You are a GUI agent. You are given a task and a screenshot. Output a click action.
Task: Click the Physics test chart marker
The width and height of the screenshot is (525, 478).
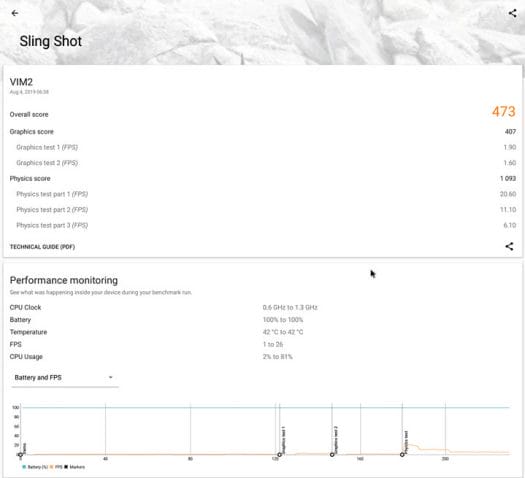(402, 455)
